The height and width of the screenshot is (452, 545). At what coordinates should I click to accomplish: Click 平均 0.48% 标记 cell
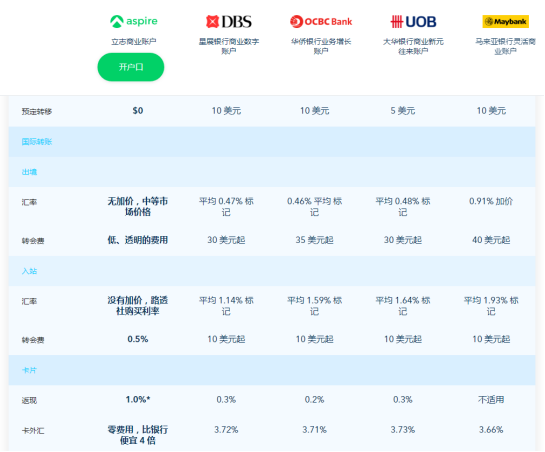(x=403, y=206)
